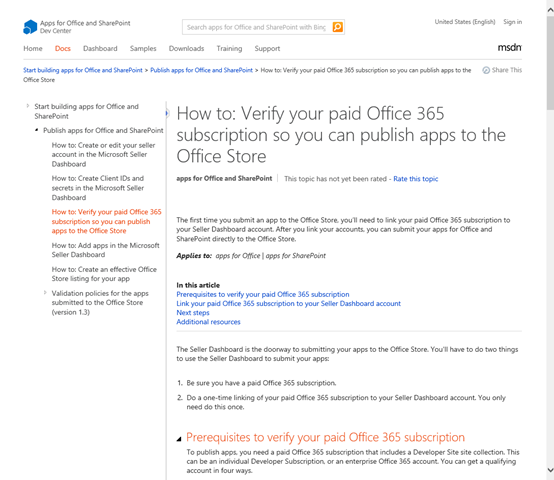Image resolution: width=554 pixels, height=480 pixels.
Task: Click the 'In this article' heading
Action: (198, 285)
